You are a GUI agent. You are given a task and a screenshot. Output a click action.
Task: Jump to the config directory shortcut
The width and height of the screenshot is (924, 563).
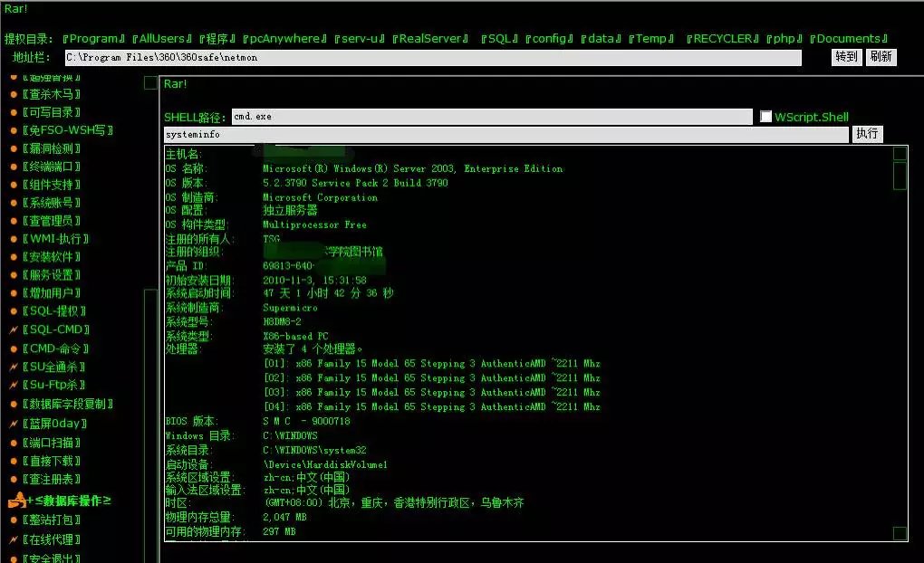pos(549,39)
